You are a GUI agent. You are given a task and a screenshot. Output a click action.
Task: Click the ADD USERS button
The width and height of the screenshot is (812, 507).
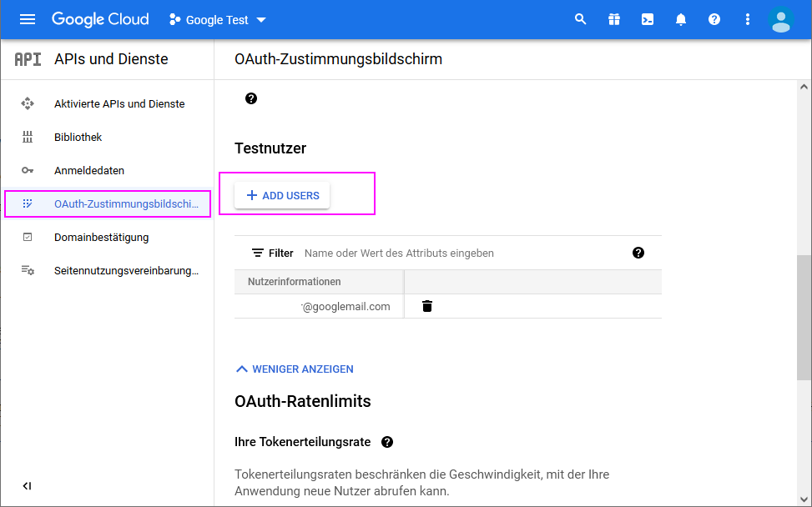tap(282, 196)
